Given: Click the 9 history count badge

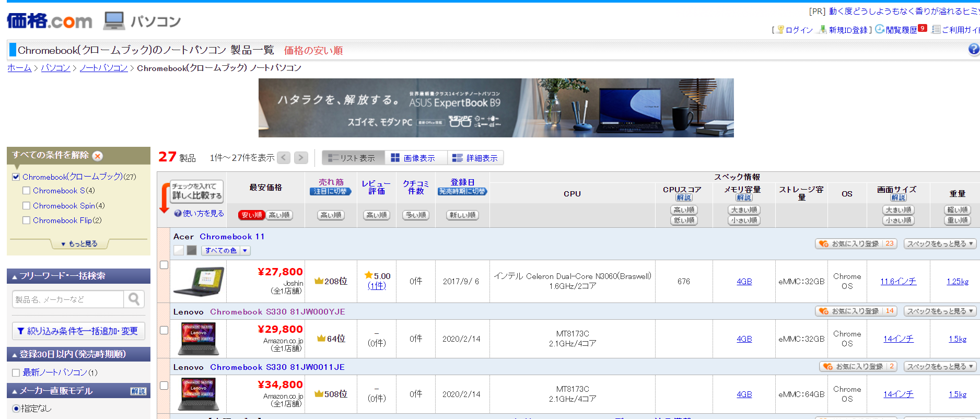Looking at the screenshot, I should click(923, 28).
